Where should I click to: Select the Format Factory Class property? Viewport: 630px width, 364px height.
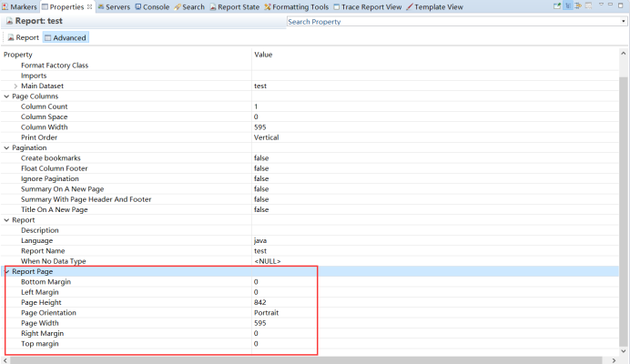coord(55,66)
